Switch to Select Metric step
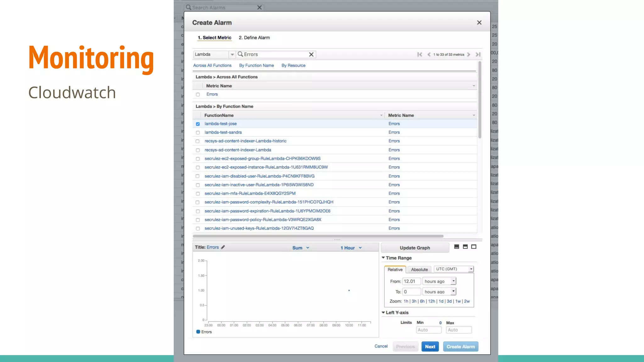Image resolution: width=644 pixels, height=362 pixels. [214, 38]
